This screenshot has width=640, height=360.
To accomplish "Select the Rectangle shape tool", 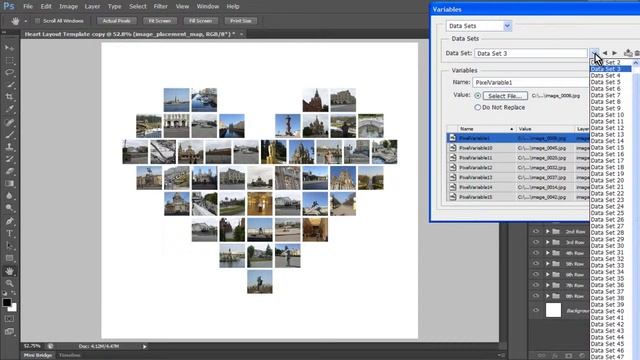I will pos(9,258).
